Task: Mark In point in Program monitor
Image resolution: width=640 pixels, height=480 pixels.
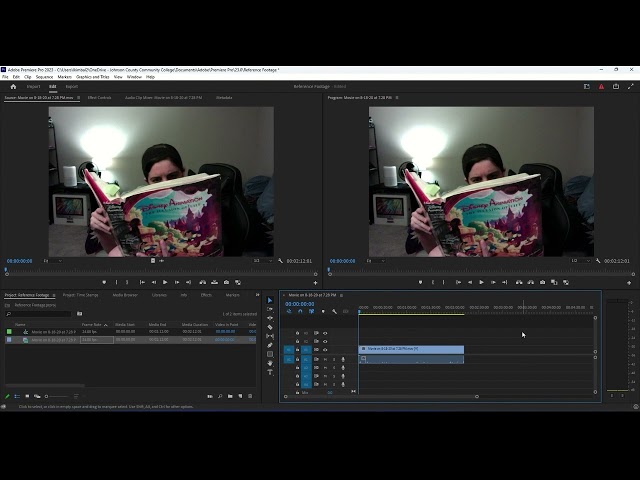Action: click(x=433, y=282)
